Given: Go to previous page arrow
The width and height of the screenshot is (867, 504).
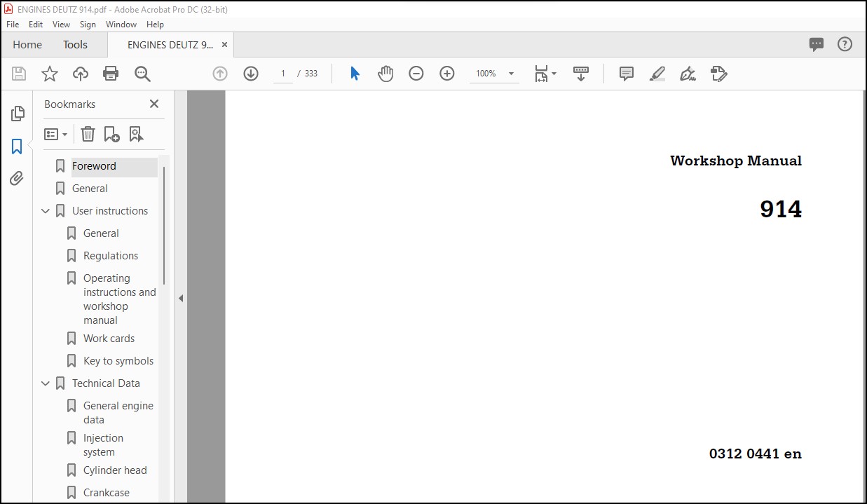Looking at the screenshot, I should tap(220, 74).
